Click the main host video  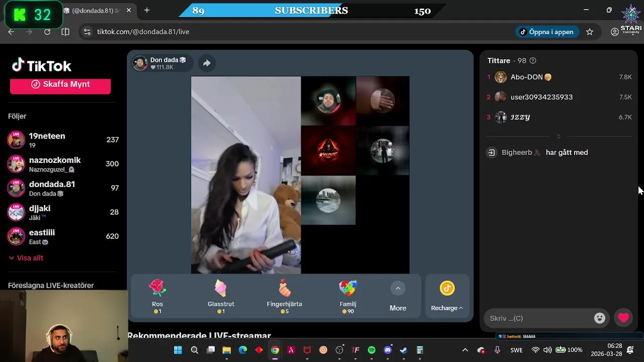(246, 175)
